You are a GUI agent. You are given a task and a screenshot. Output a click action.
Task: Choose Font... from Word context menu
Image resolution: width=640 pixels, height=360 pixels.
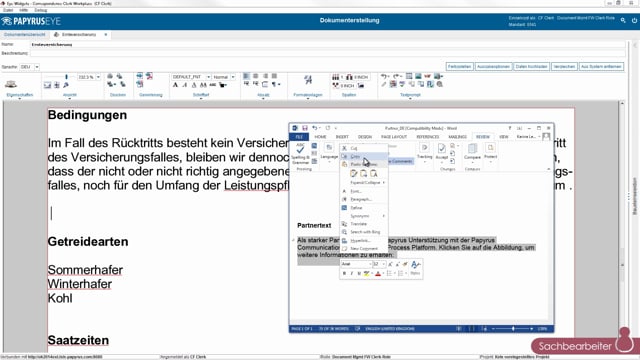point(363,191)
